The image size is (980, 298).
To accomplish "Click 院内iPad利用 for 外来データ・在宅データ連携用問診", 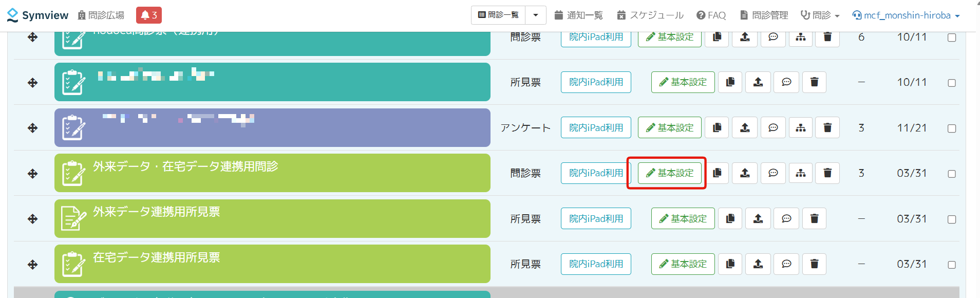I will point(596,173).
